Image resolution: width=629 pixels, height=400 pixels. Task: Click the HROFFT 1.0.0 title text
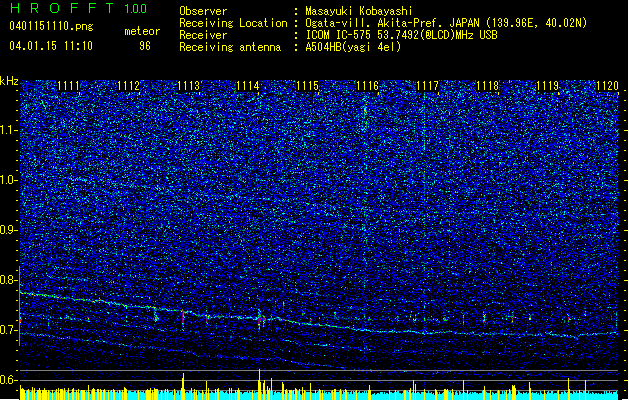click(78, 8)
